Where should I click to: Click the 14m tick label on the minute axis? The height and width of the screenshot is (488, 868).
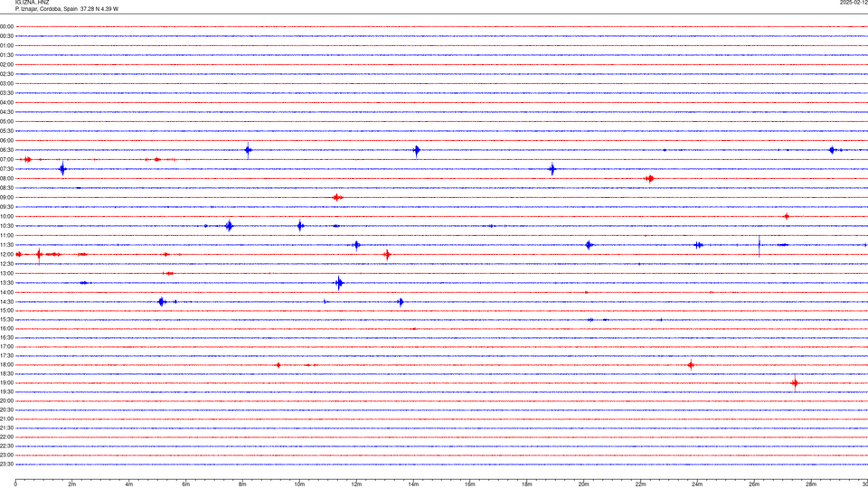pyautogui.click(x=413, y=484)
